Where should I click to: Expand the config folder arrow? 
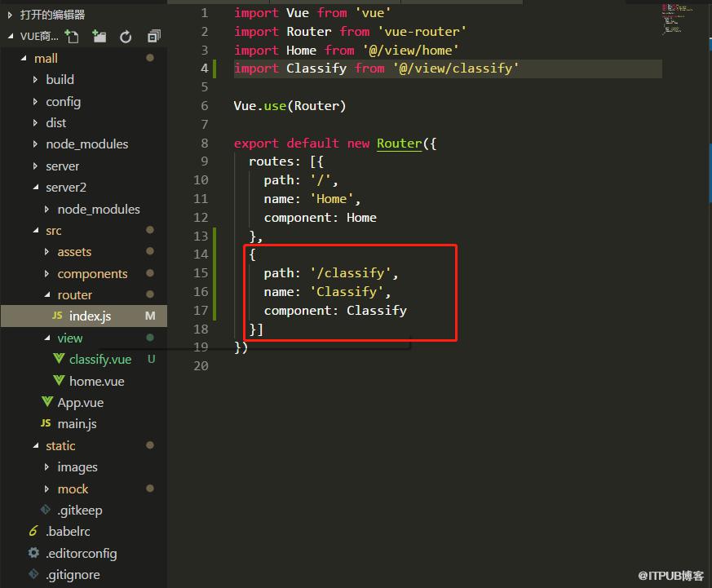pos(35,101)
